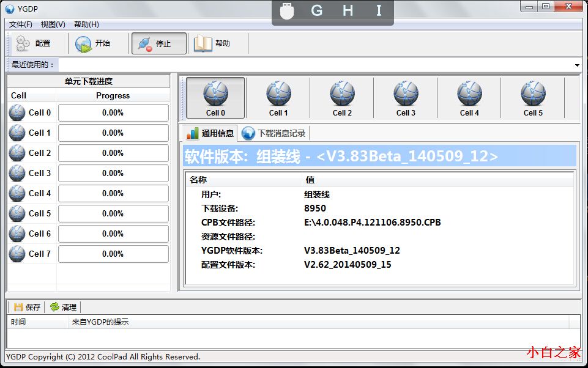
Task: Click Cell 4 globe icon in progress list
Action: pos(17,193)
